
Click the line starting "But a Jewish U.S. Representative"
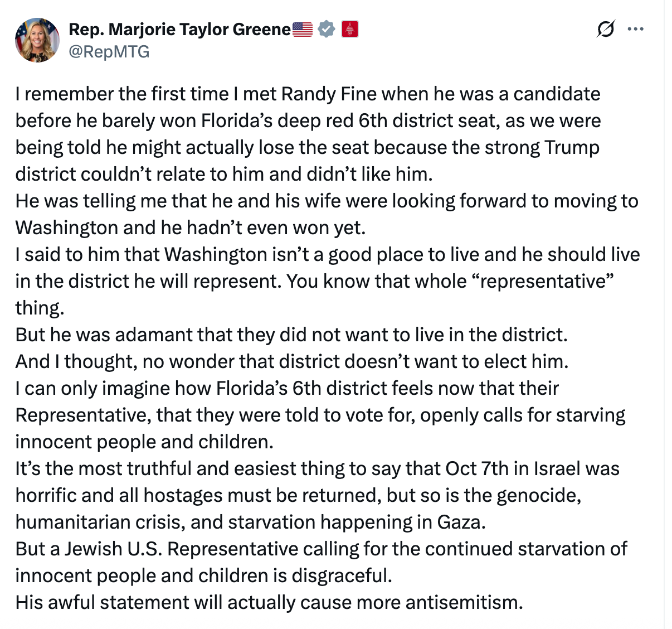[321, 549]
